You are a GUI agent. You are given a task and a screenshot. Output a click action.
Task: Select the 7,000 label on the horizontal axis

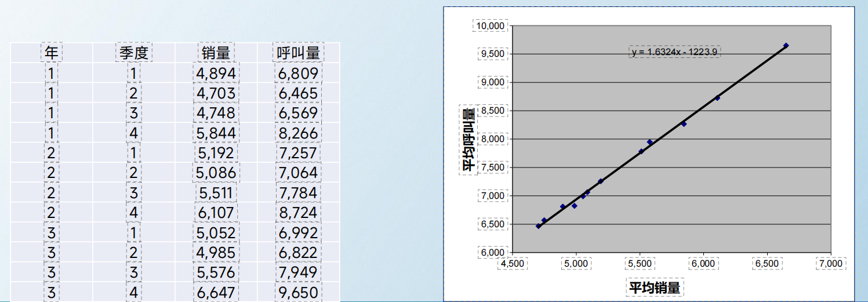coord(830,263)
